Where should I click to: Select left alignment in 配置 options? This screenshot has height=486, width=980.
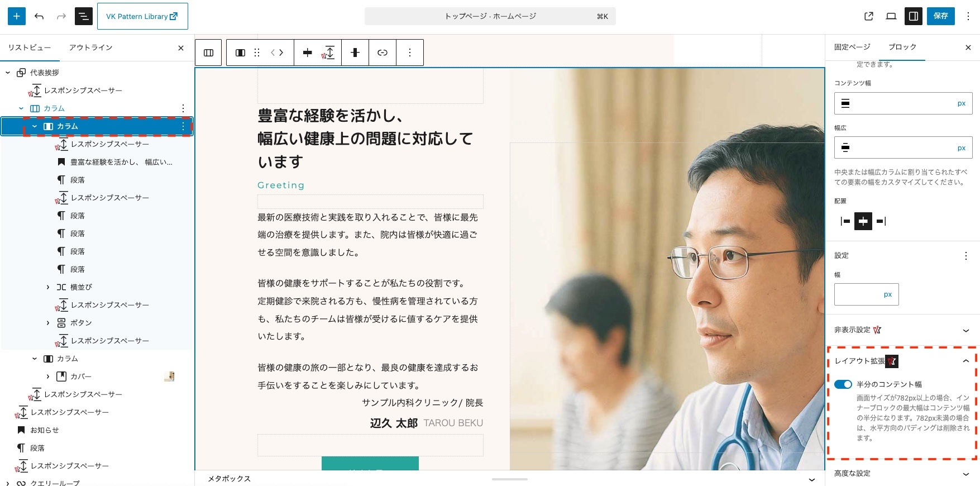pos(845,221)
